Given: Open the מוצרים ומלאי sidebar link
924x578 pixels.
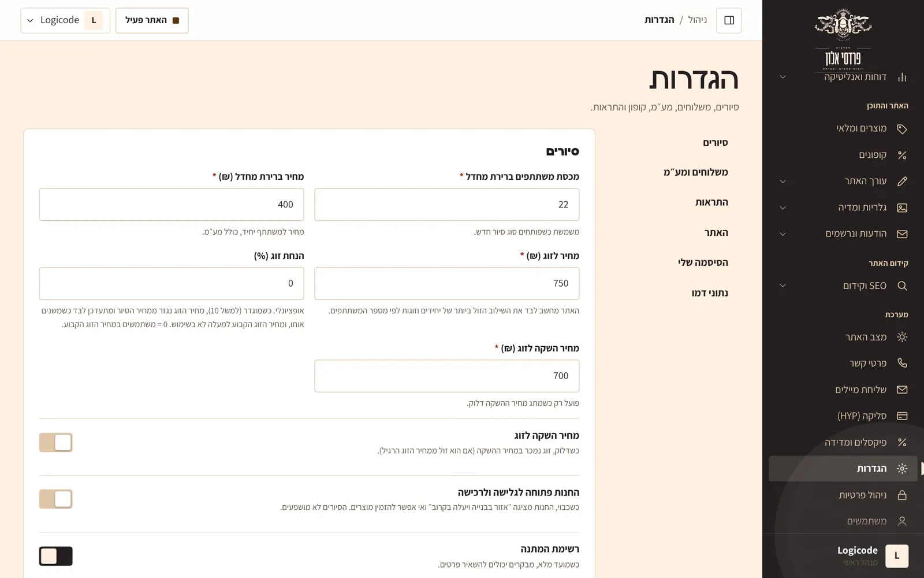Looking at the screenshot, I should click(x=843, y=128).
